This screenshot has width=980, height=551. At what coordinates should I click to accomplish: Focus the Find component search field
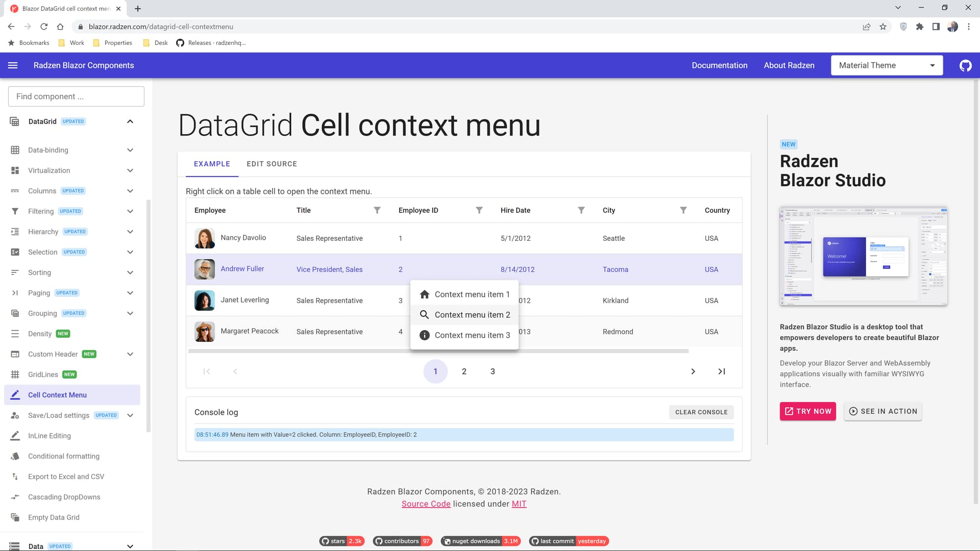(x=76, y=96)
